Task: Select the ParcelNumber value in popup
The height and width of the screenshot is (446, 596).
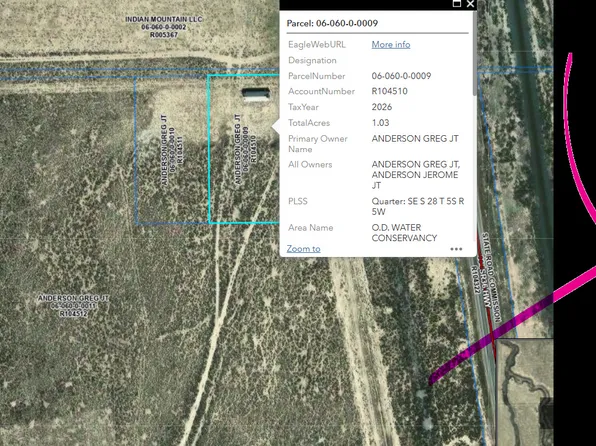Action: pos(401,76)
